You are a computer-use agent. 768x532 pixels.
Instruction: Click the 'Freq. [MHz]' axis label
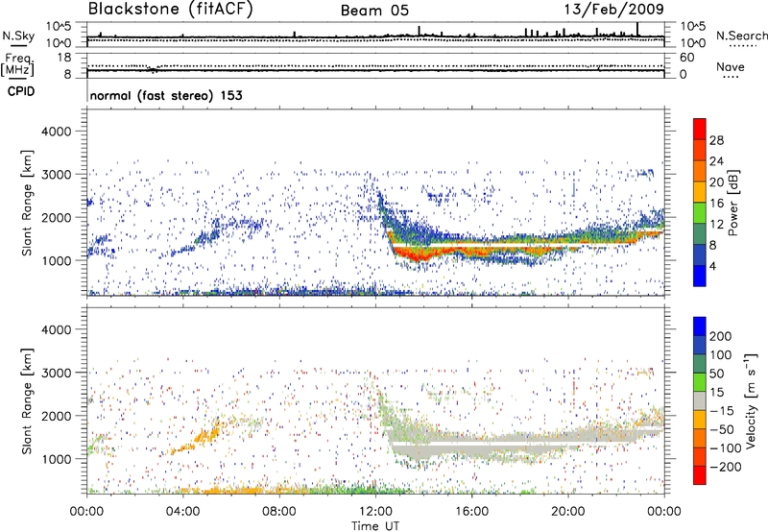click(x=17, y=65)
